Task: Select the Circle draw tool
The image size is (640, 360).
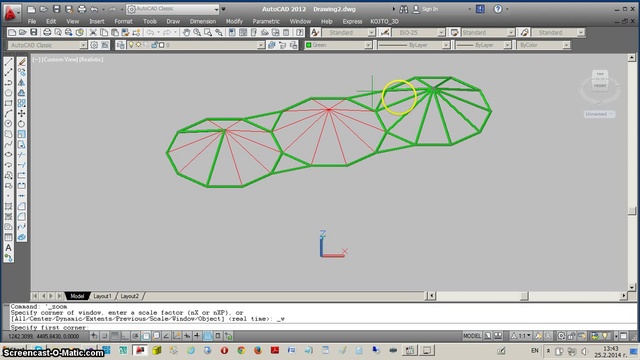Action: 8,124
